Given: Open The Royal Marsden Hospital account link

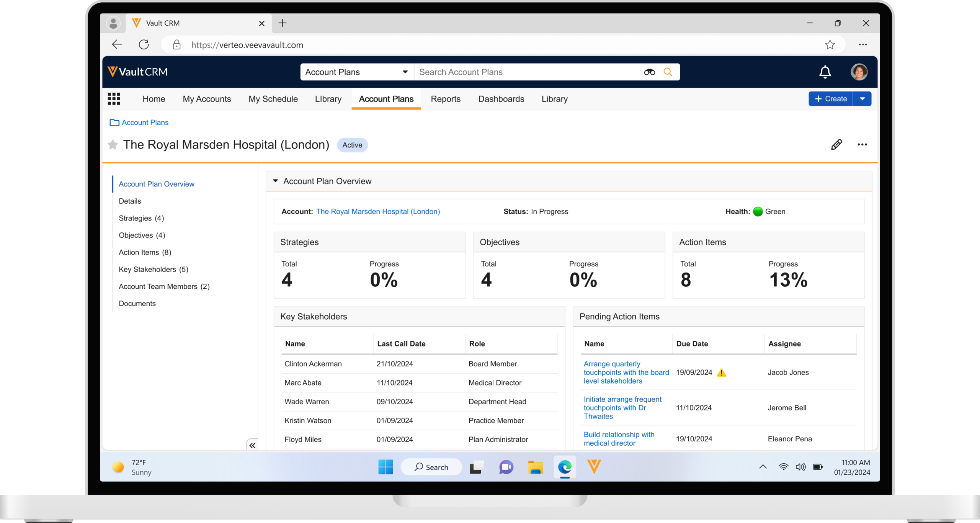Looking at the screenshot, I should (378, 211).
